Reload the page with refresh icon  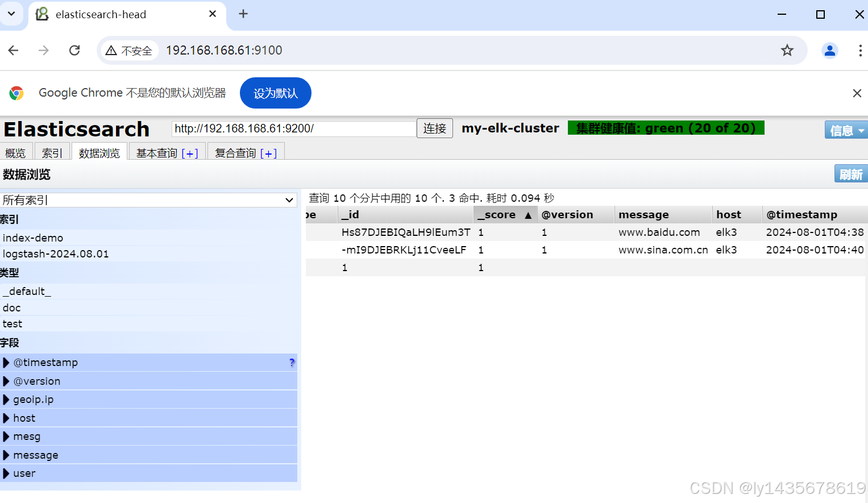click(x=74, y=51)
